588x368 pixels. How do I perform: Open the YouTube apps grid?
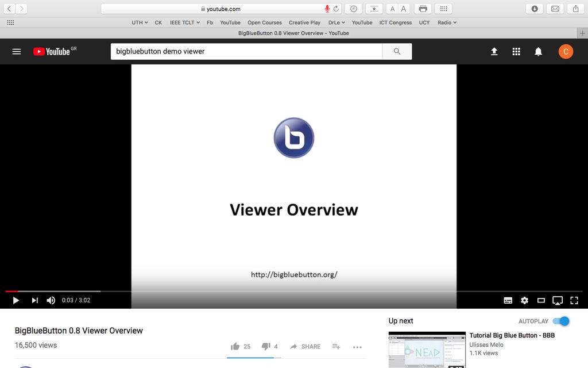click(x=516, y=51)
